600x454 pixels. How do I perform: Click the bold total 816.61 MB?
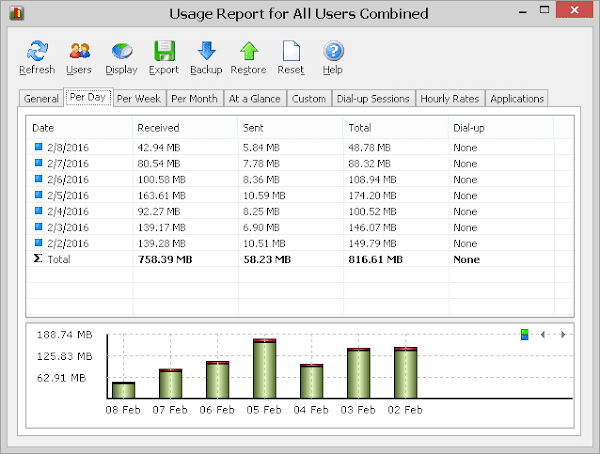tap(375, 259)
